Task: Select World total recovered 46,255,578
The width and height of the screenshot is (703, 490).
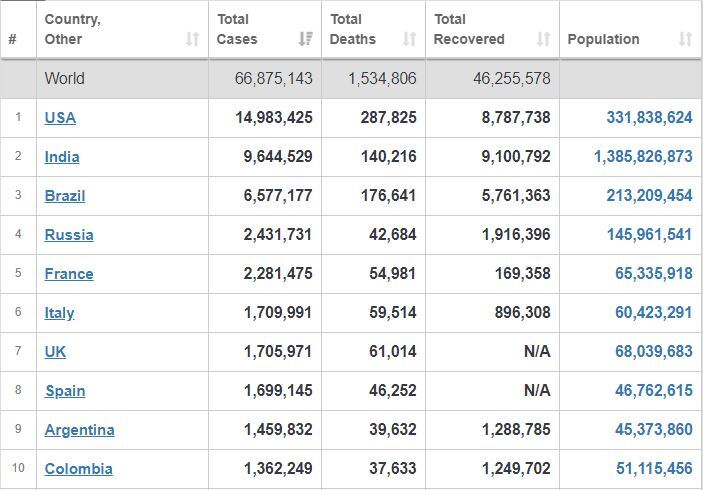Action: (x=512, y=78)
